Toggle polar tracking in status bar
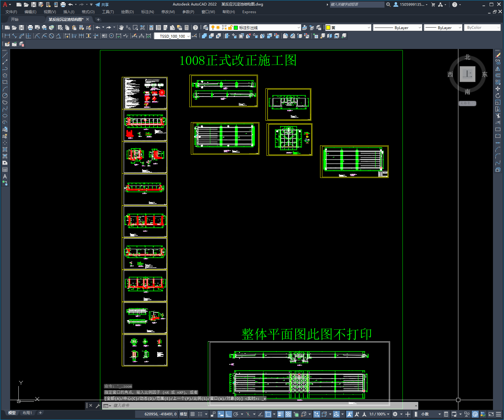504x420 pixels. tap(236, 414)
